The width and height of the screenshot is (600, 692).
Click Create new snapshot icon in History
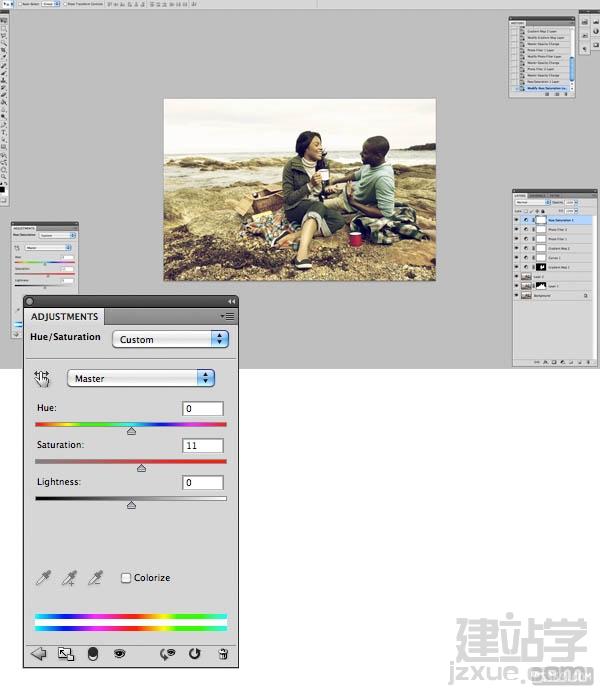tap(557, 94)
